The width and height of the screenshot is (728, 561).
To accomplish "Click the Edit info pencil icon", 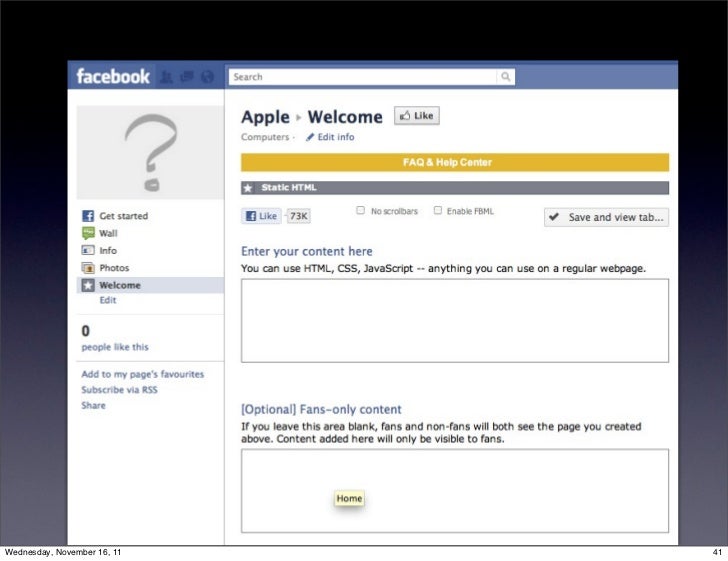I will (310, 137).
